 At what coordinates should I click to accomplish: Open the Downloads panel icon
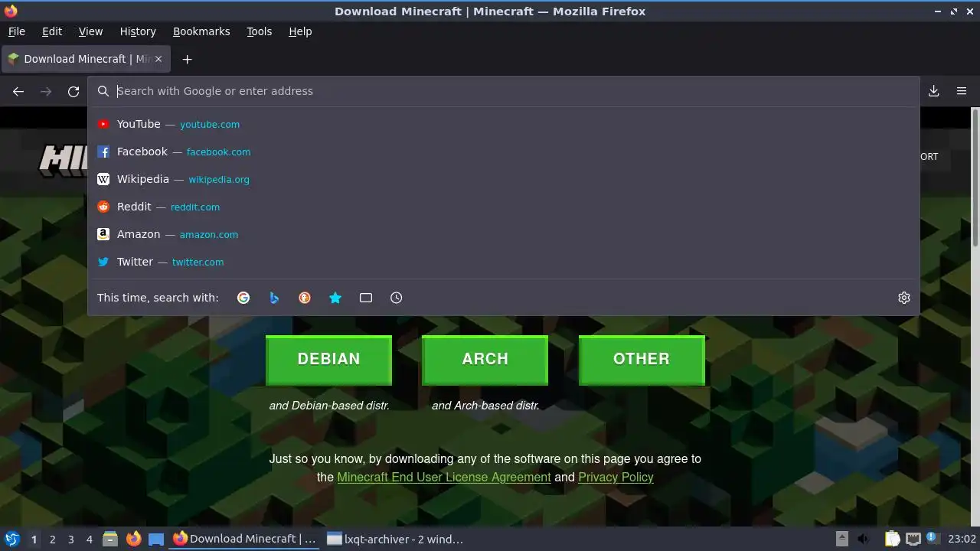point(934,91)
